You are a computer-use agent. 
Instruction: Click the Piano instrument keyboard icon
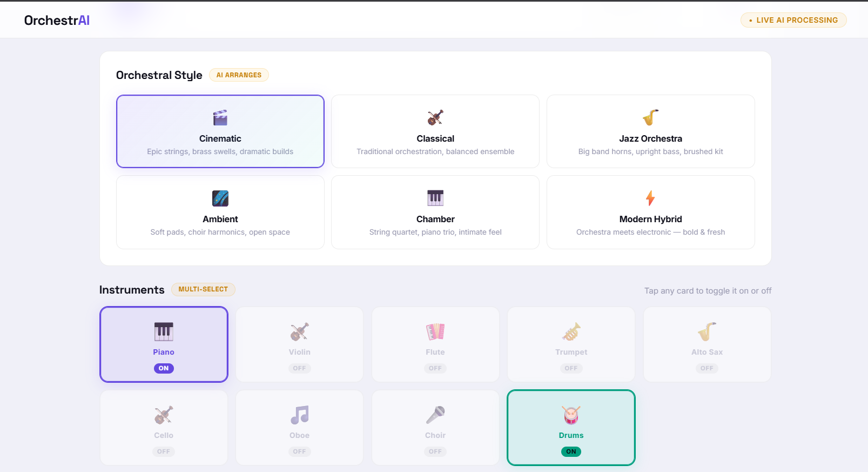(x=164, y=331)
